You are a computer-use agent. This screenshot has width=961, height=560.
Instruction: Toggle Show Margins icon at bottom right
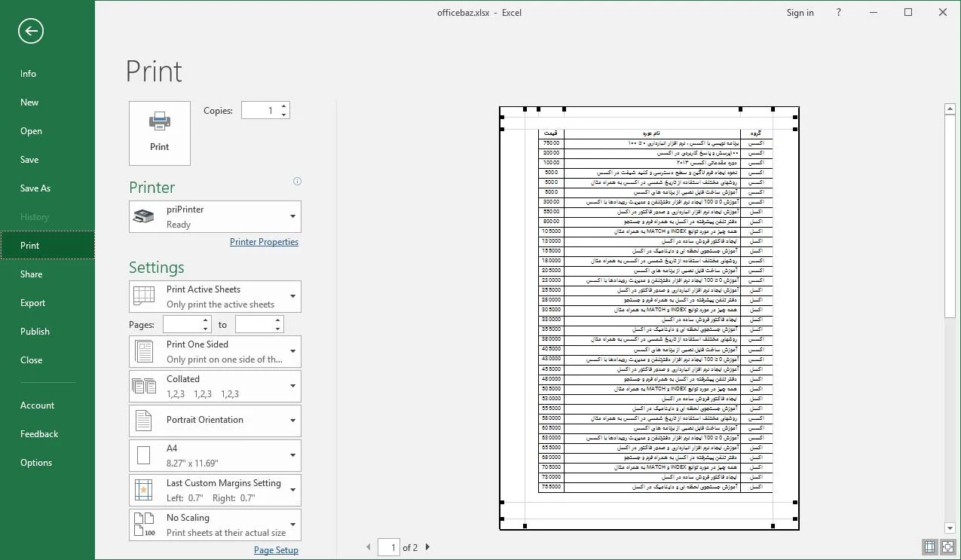[929, 547]
